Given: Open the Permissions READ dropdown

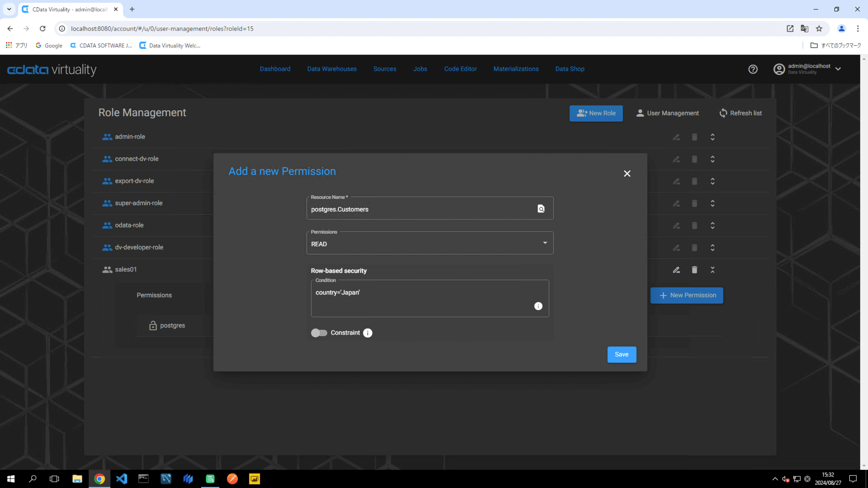Looking at the screenshot, I should 429,244.
